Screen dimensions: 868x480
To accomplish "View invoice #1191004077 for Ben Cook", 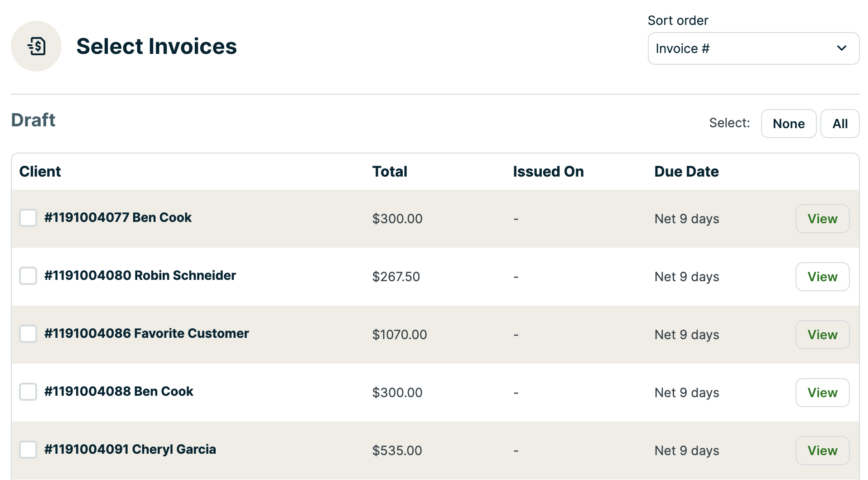I will [822, 219].
